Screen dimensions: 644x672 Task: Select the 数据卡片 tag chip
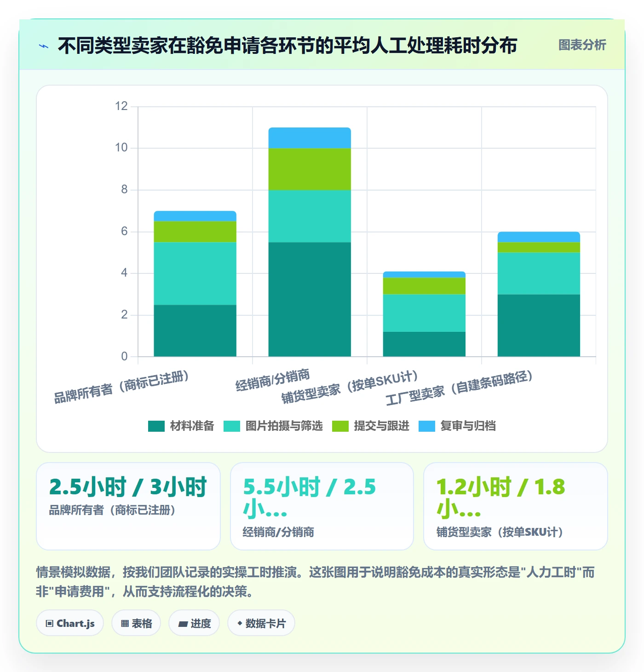pyautogui.click(x=261, y=623)
